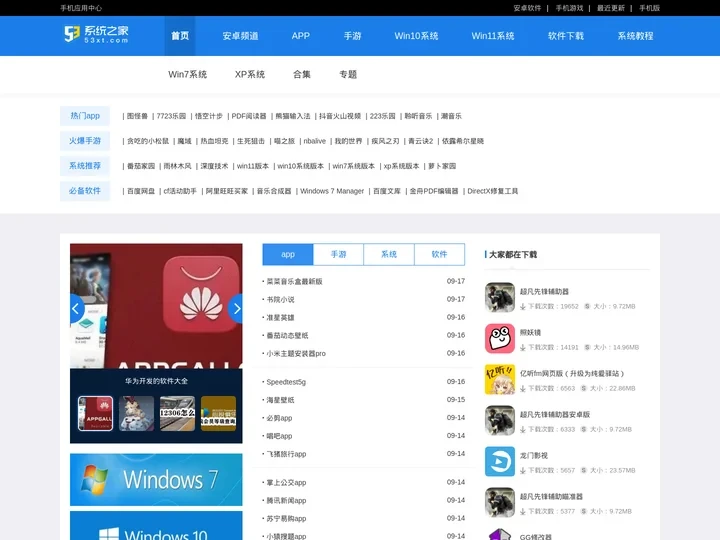Open 手机游戏 in the top bar

point(569,8)
